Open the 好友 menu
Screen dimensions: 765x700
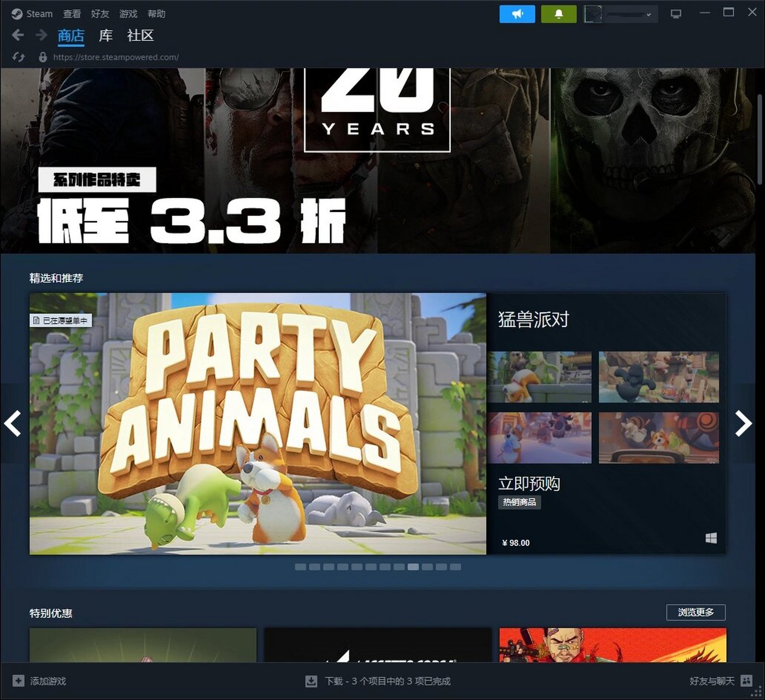(x=100, y=14)
